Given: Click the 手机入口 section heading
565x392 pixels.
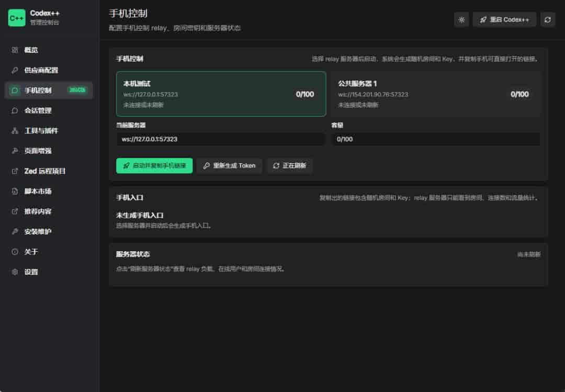Looking at the screenshot, I should (x=130, y=198).
